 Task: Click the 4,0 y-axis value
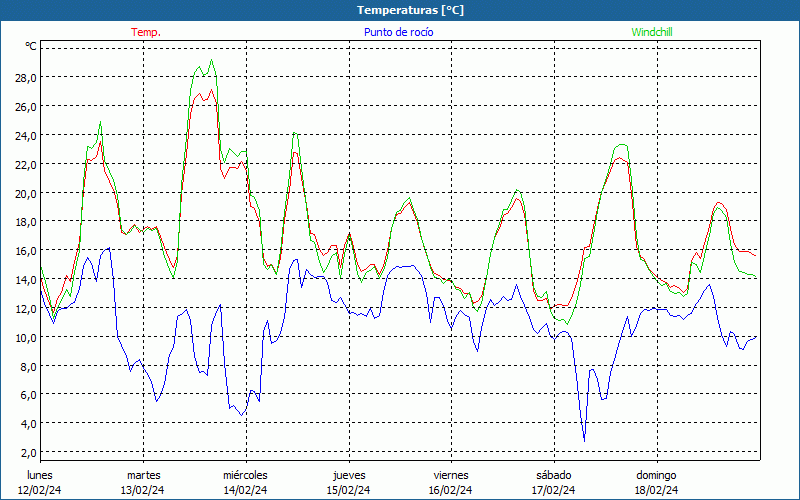pyautogui.click(x=28, y=423)
